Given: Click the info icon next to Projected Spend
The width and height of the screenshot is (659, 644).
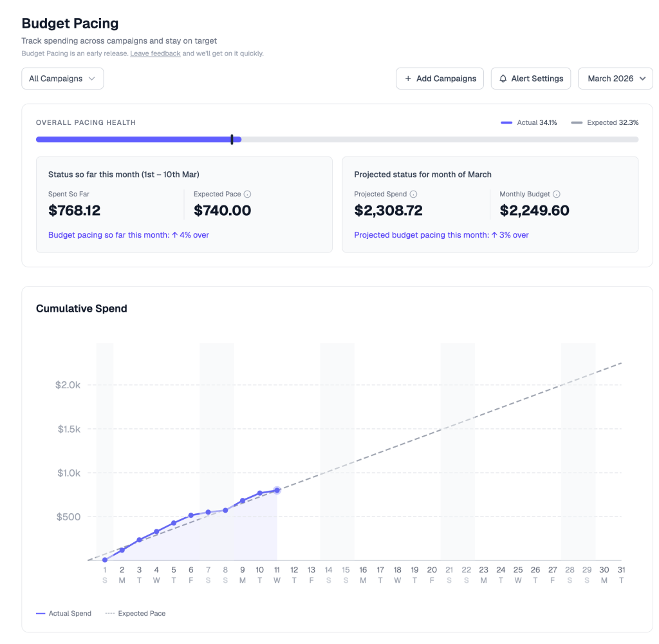Looking at the screenshot, I should [413, 194].
